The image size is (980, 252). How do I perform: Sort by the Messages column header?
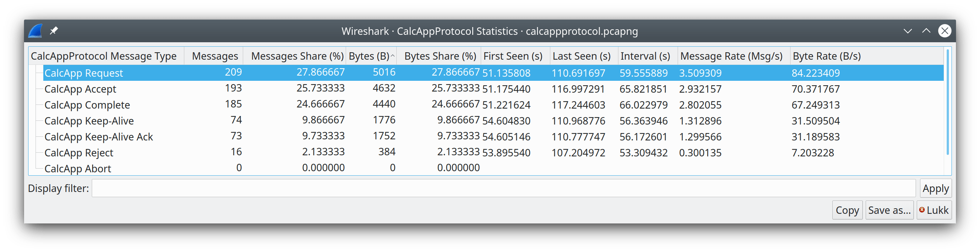(215, 56)
